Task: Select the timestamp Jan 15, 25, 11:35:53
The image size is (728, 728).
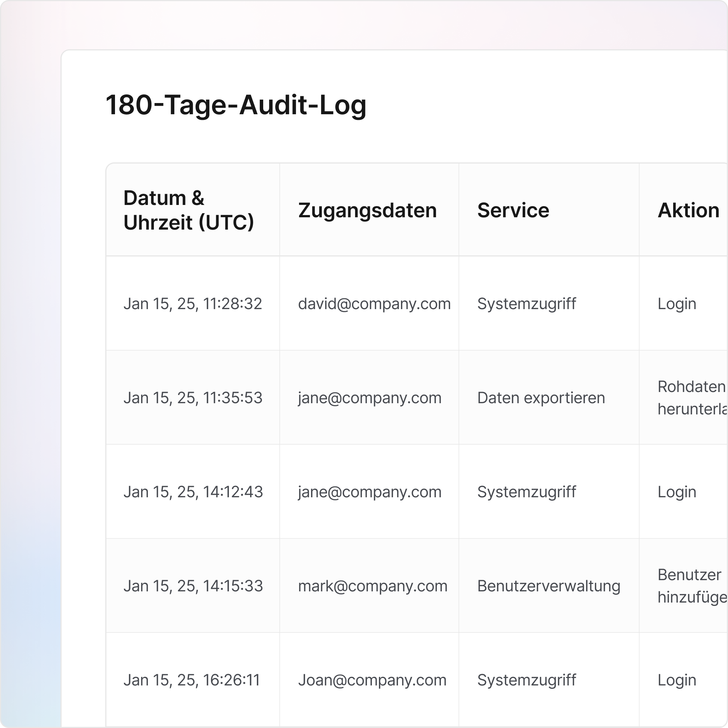Action: [193, 398]
